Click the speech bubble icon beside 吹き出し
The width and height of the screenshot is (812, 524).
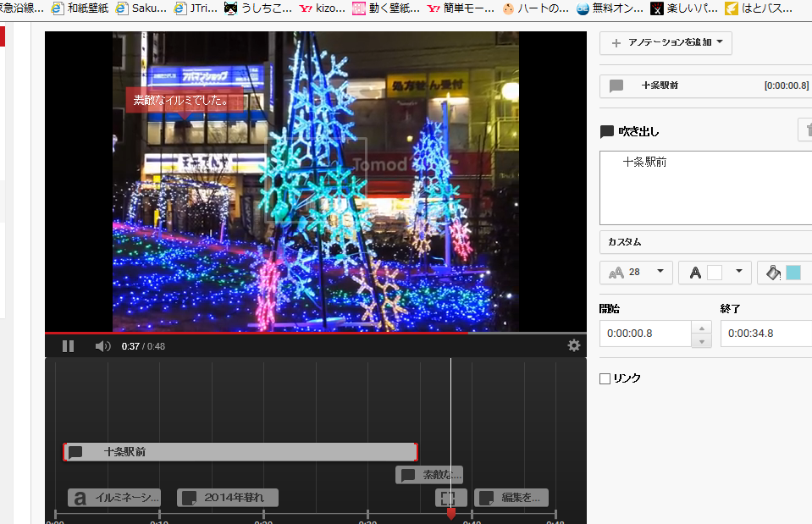click(606, 131)
